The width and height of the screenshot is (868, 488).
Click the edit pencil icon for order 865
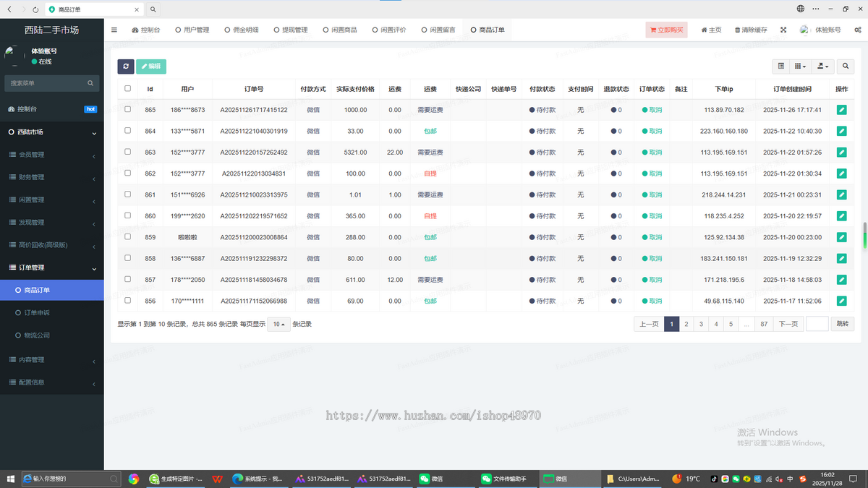(841, 110)
